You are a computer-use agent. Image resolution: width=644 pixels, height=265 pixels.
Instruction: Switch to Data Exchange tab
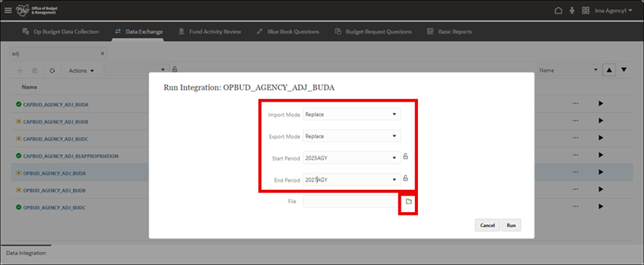click(139, 32)
